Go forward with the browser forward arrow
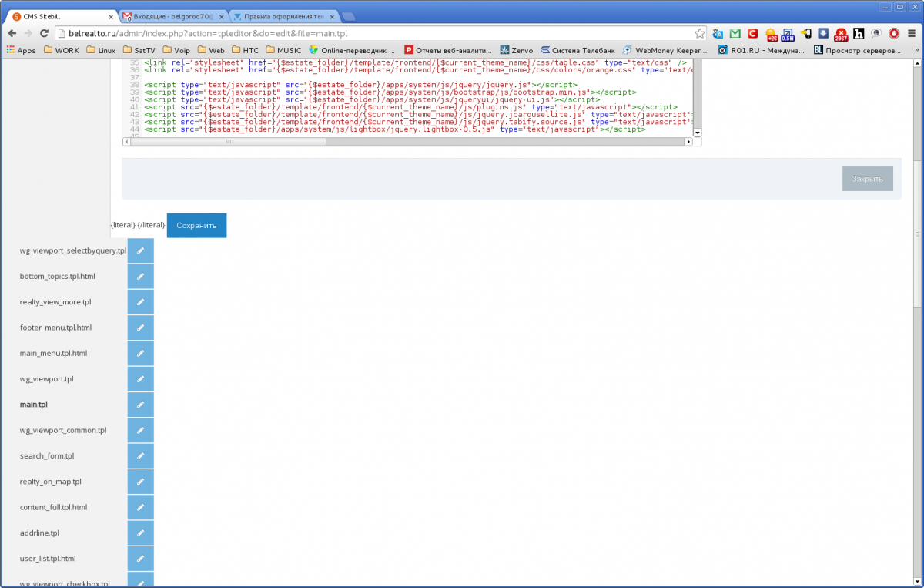Image resolution: width=924 pixels, height=588 pixels. point(28,33)
